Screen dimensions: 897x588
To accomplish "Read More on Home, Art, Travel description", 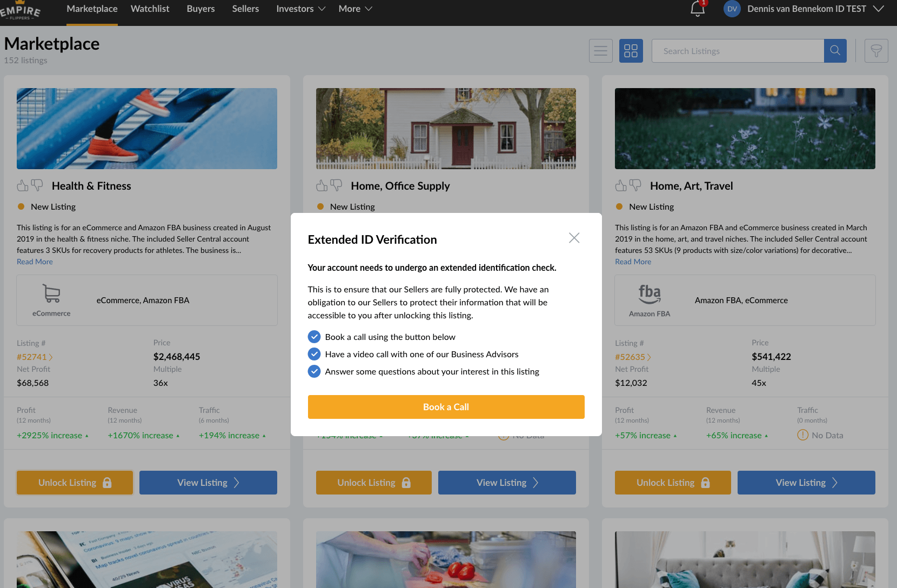I will coord(633,262).
